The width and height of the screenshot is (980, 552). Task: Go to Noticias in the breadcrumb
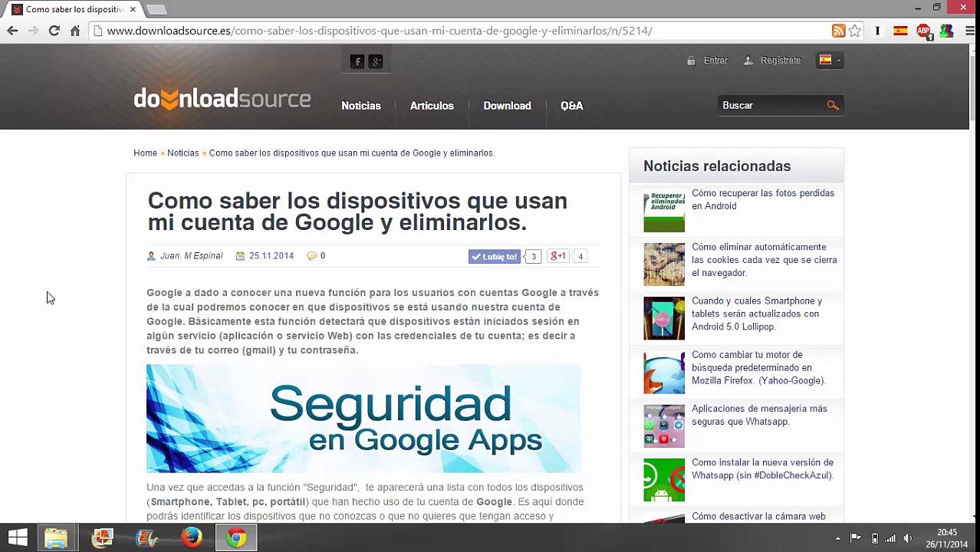(x=183, y=153)
